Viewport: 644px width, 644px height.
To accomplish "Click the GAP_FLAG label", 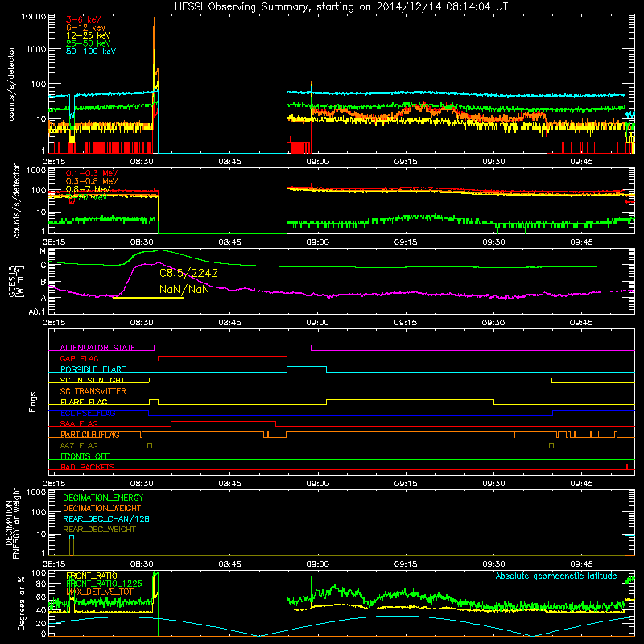I will tap(79, 358).
